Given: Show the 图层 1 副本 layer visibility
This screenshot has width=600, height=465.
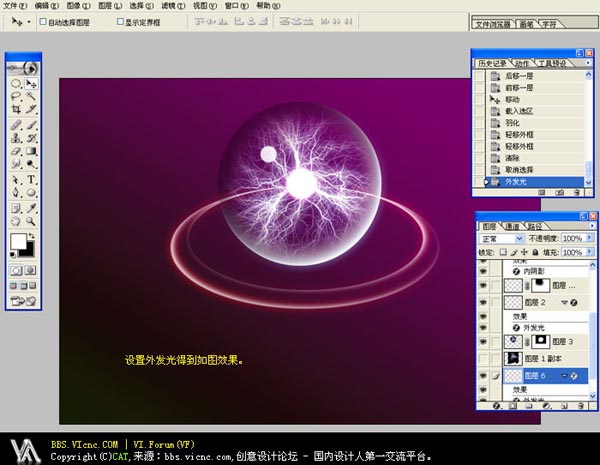Looking at the screenshot, I should tap(485, 358).
